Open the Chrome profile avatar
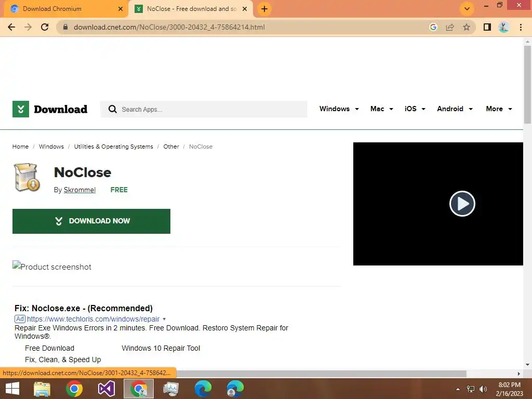 coord(504,27)
